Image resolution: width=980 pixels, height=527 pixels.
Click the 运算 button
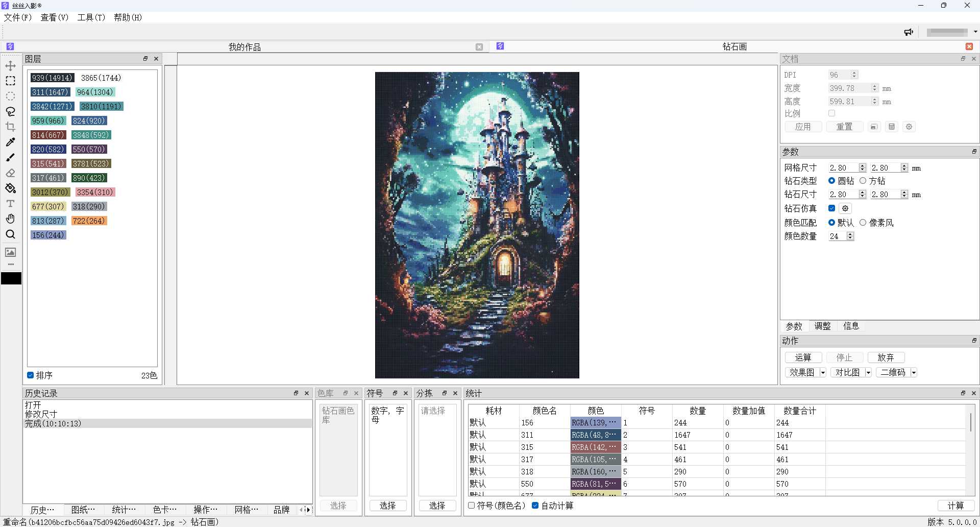click(803, 357)
